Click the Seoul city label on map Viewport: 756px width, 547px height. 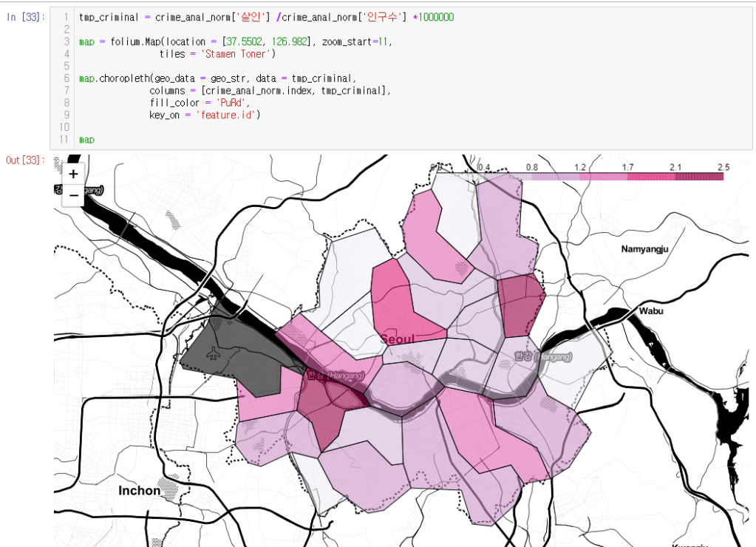click(x=399, y=339)
